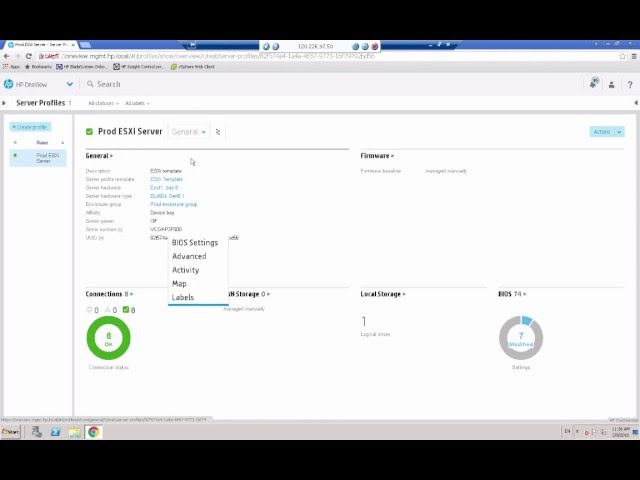
Task: Open the All statuses filter dropdown
Action: pyautogui.click(x=104, y=103)
